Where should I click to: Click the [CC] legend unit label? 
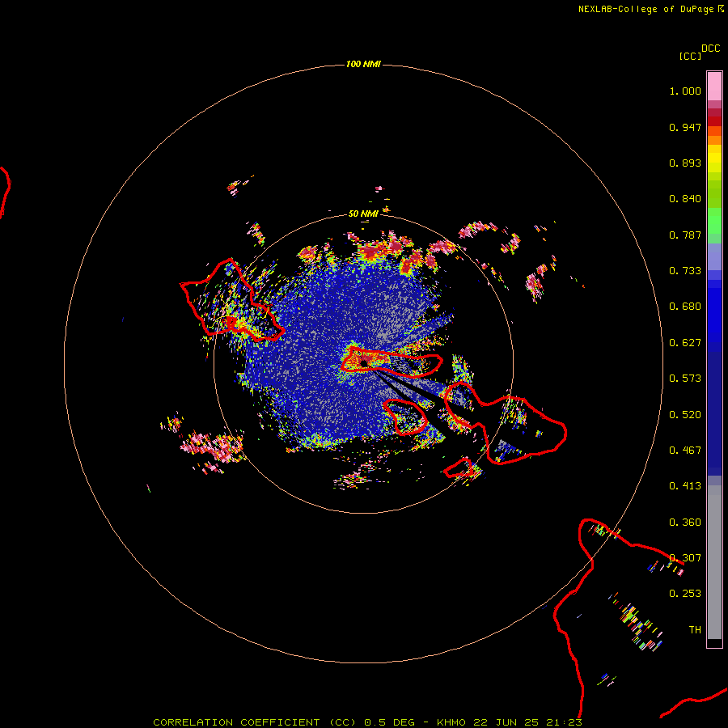[x=690, y=56]
